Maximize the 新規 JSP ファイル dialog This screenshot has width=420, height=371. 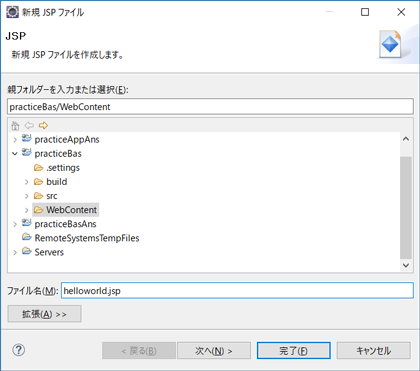(365, 12)
